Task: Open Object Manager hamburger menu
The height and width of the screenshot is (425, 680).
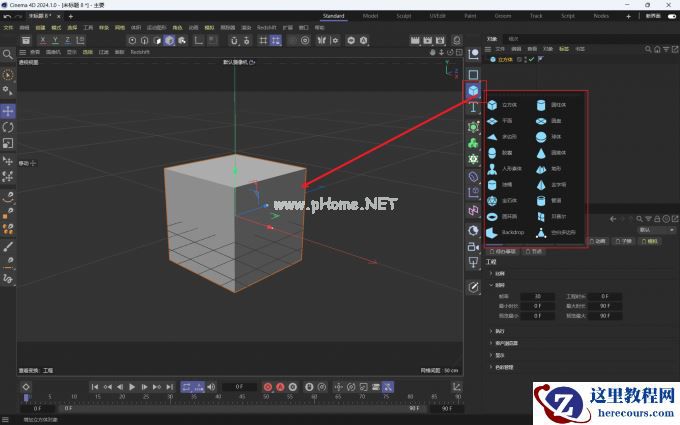Action: pos(488,49)
